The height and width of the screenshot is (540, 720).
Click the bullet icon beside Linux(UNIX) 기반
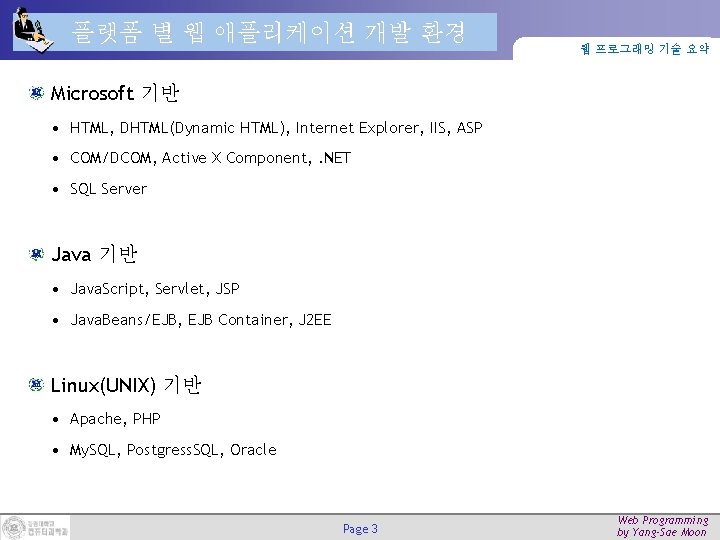(x=36, y=385)
